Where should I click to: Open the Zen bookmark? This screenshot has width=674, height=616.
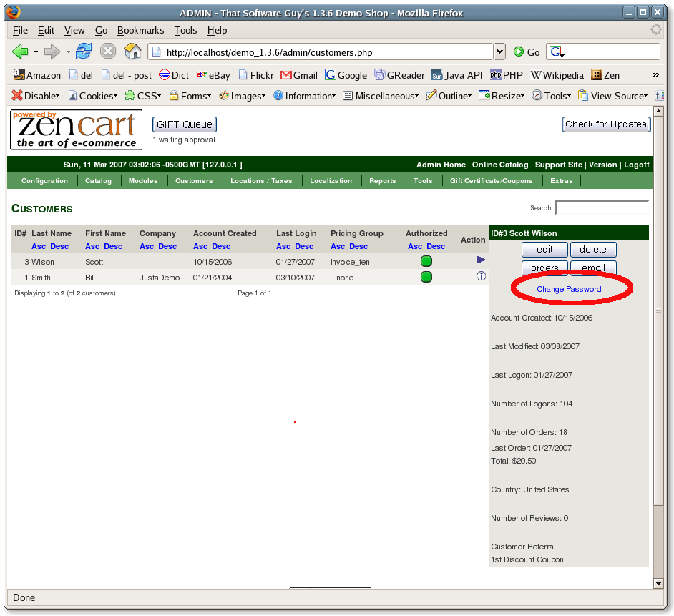coord(605,75)
